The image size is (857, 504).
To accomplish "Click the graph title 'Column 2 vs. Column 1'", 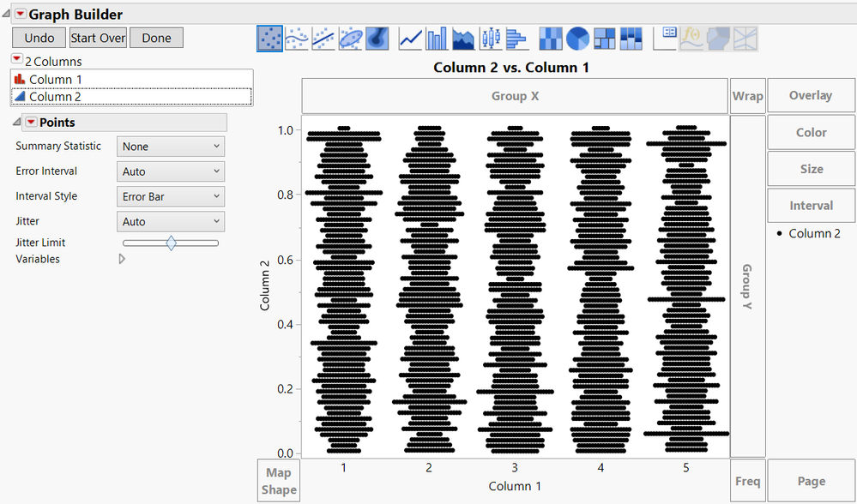I will [x=511, y=68].
